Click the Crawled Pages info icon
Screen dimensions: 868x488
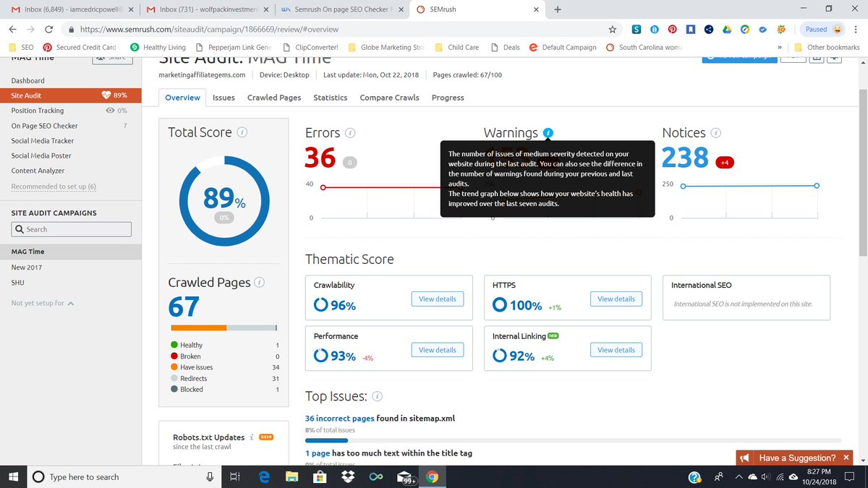point(260,283)
